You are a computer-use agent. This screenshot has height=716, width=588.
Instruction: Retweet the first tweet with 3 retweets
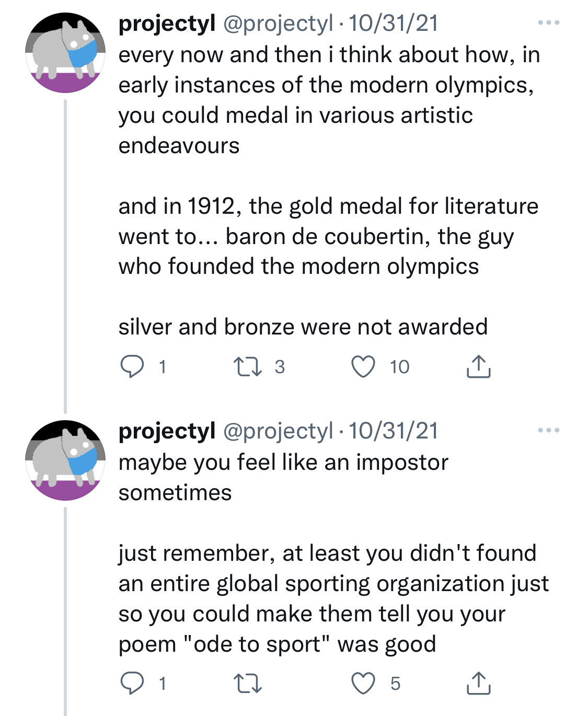(x=247, y=366)
